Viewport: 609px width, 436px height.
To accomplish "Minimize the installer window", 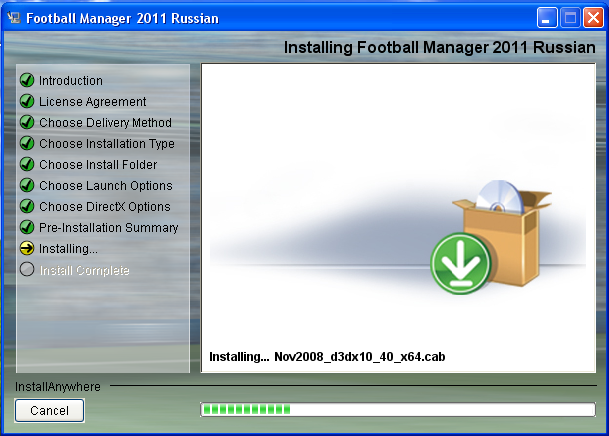I will point(547,17).
